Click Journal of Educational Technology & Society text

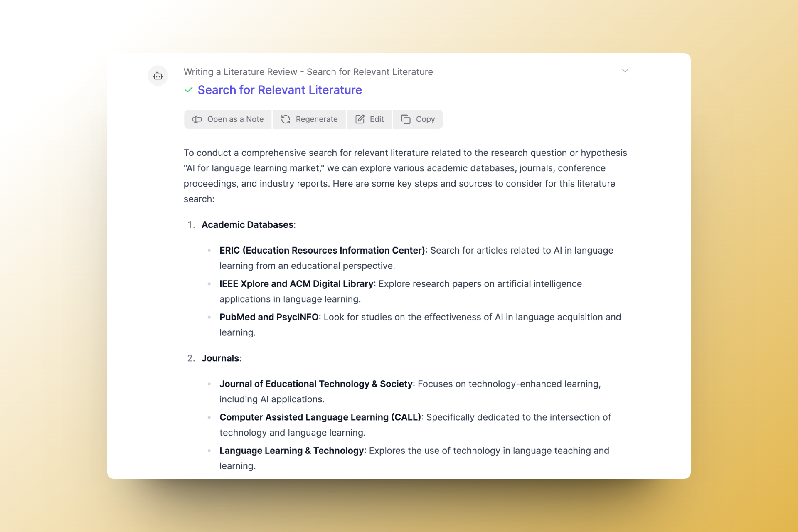[x=316, y=384]
